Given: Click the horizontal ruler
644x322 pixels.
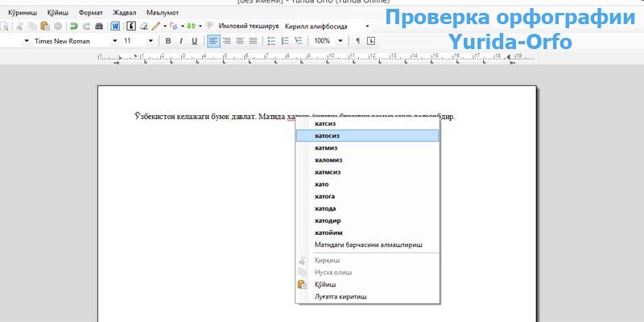Looking at the screenshot, I should 316,58.
